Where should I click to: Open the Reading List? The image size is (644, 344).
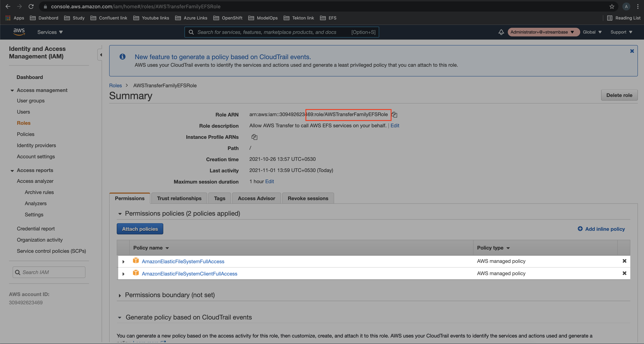(x=624, y=18)
